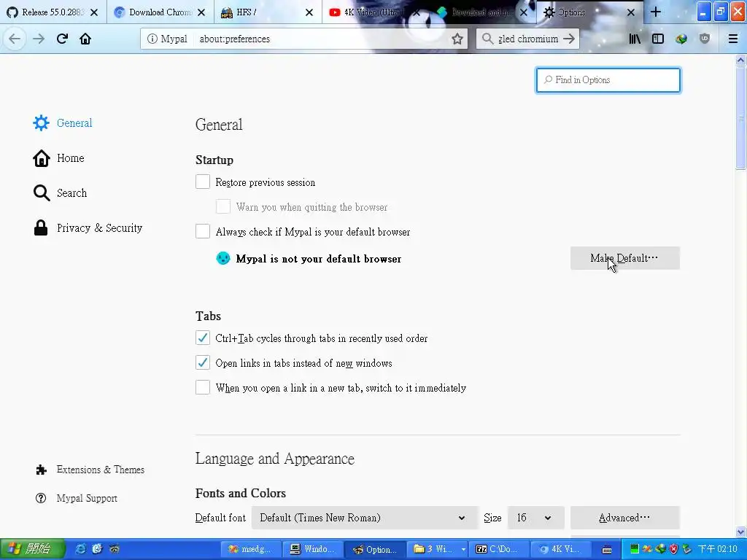Open the hamburger application menu
Image resolution: width=747 pixels, height=560 pixels.
(733, 39)
